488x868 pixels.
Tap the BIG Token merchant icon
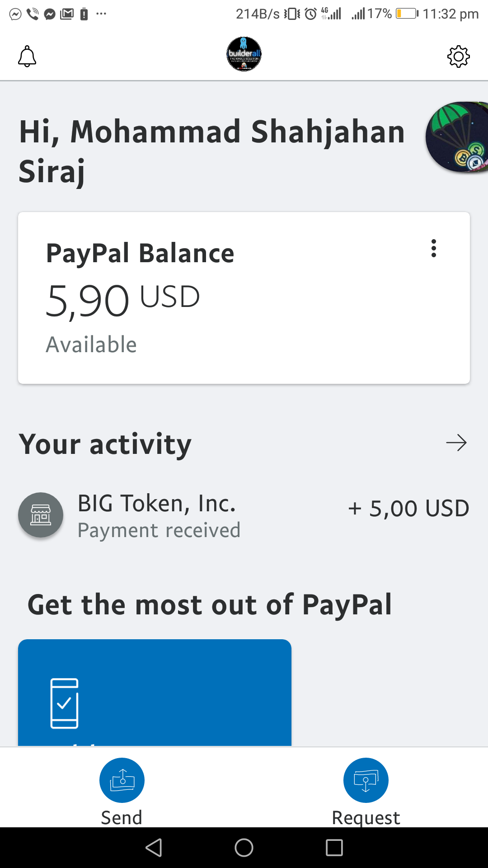pyautogui.click(x=41, y=515)
